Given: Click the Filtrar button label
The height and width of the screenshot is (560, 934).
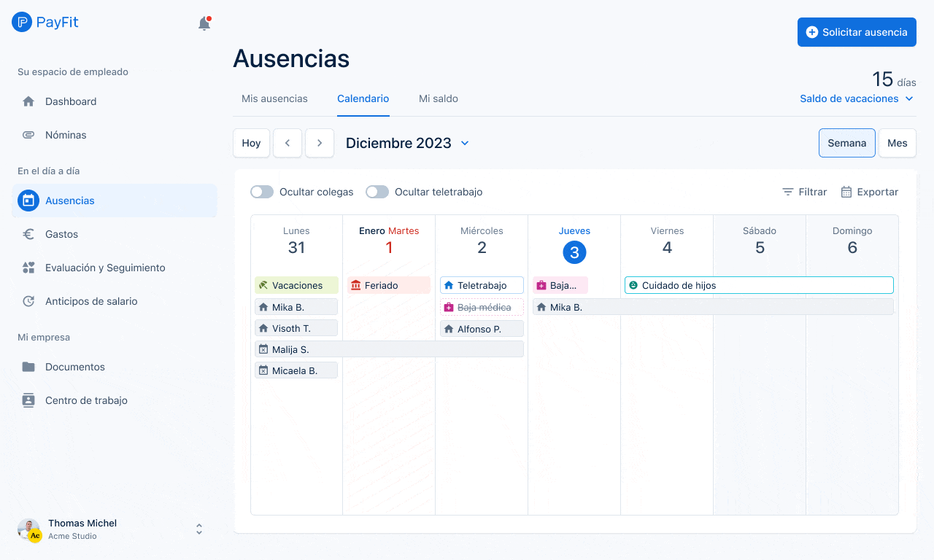Looking at the screenshot, I should 813,192.
